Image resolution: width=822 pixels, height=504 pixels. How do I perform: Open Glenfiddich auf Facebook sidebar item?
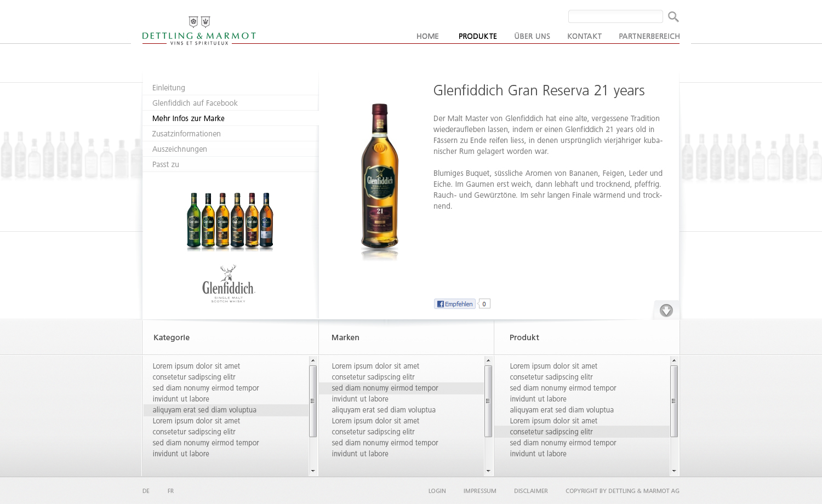tap(195, 103)
